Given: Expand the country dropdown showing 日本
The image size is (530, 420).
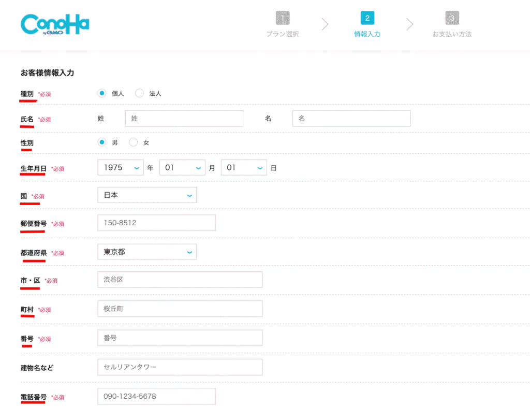Looking at the screenshot, I should pyautogui.click(x=147, y=195).
